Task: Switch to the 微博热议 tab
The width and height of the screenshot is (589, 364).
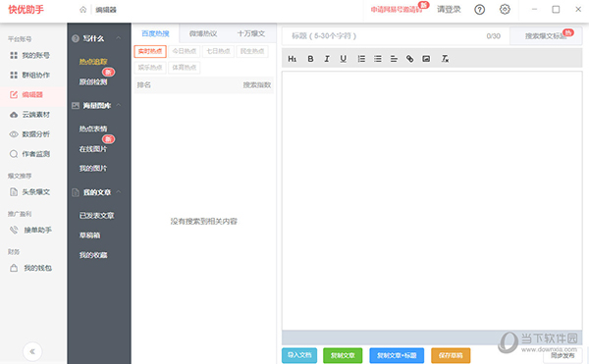Action: (203, 33)
